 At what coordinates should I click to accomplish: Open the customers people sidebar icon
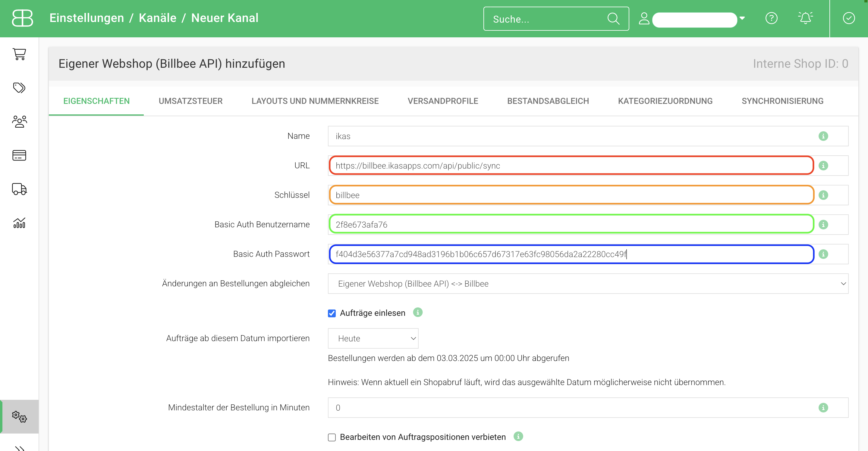(19, 122)
